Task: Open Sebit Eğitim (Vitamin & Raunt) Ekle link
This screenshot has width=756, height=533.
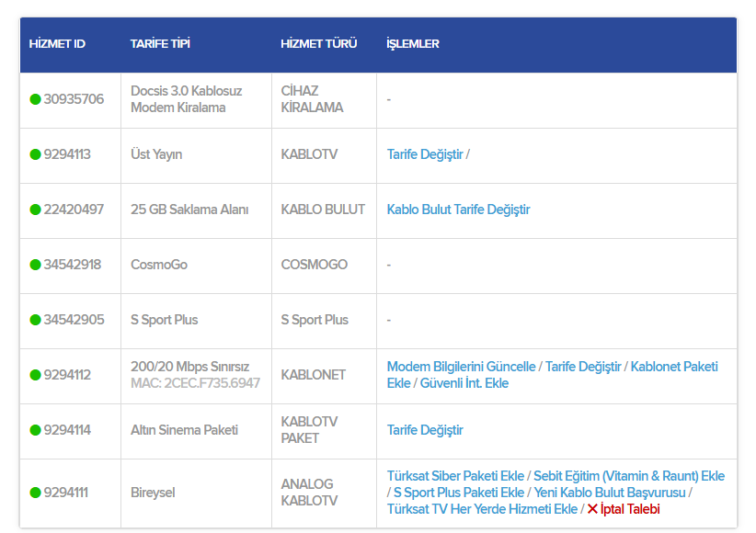Action: [x=629, y=476]
